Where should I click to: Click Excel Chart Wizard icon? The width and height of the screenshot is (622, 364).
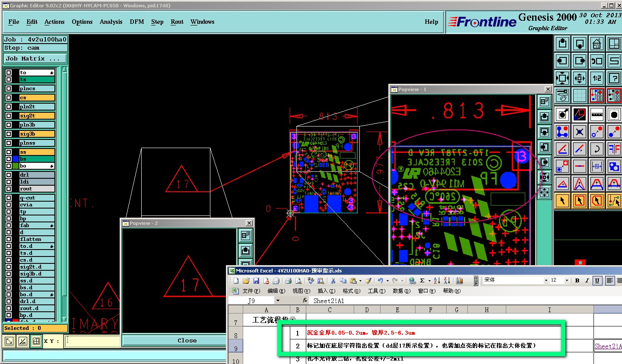(x=460, y=281)
